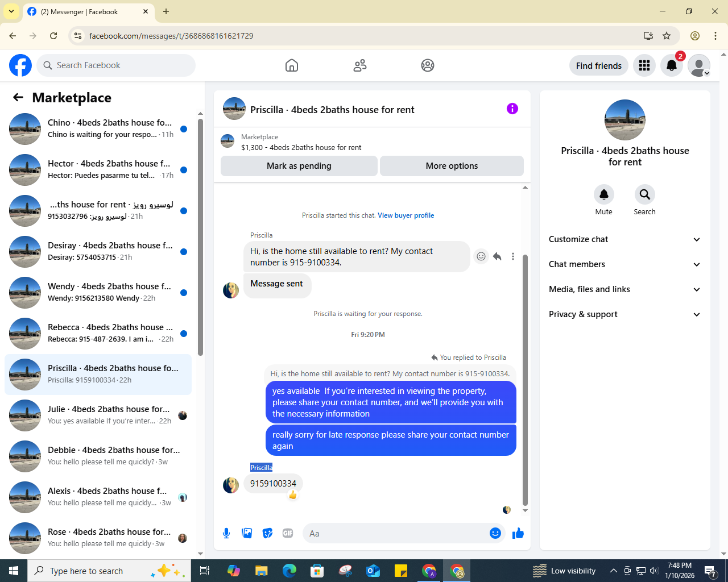Click the 9159100334 message bubble
This screenshot has height=582, width=728.
tap(274, 484)
